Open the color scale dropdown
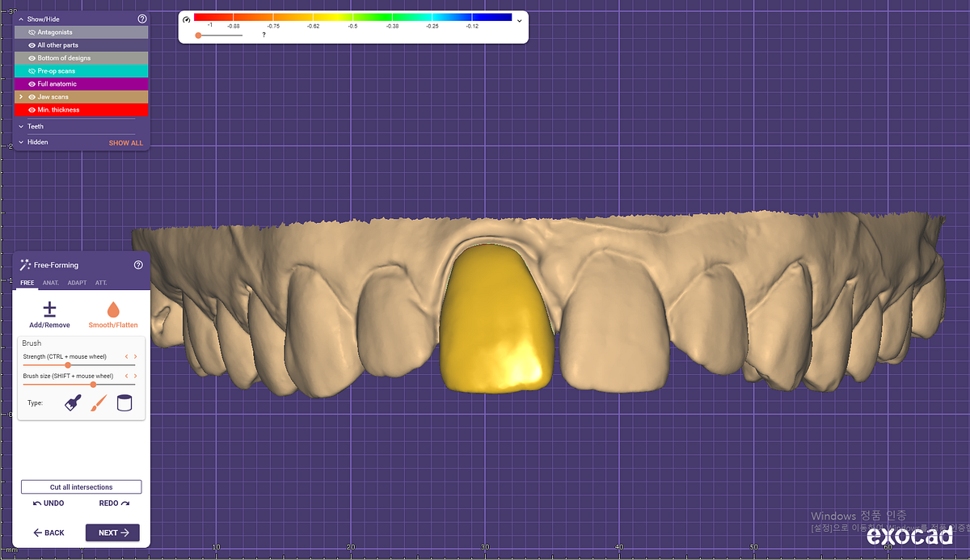 click(x=519, y=21)
